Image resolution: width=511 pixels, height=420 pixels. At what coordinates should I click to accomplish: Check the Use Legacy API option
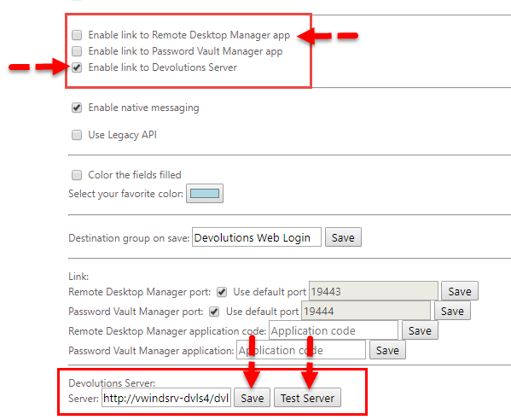(x=77, y=135)
